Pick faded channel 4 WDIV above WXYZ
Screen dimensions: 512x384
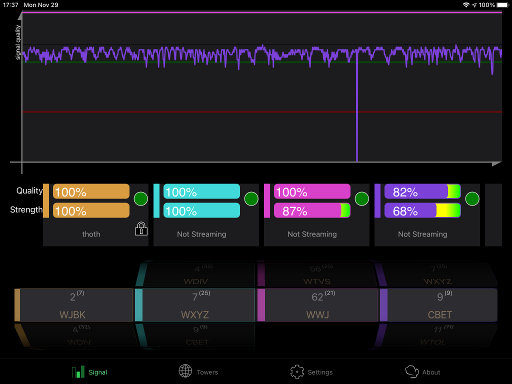[196, 275]
